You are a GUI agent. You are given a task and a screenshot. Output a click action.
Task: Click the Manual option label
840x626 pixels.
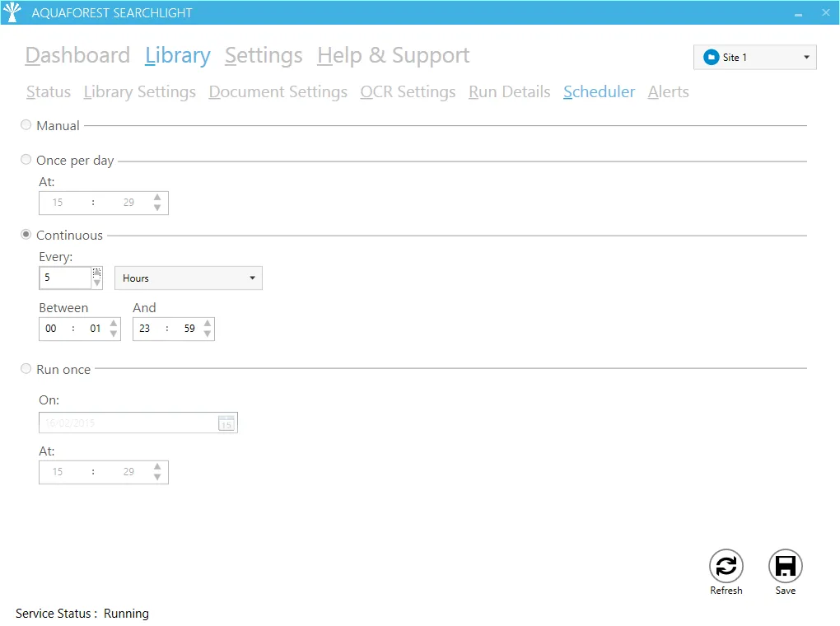pyautogui.click(x=58, y=125)
